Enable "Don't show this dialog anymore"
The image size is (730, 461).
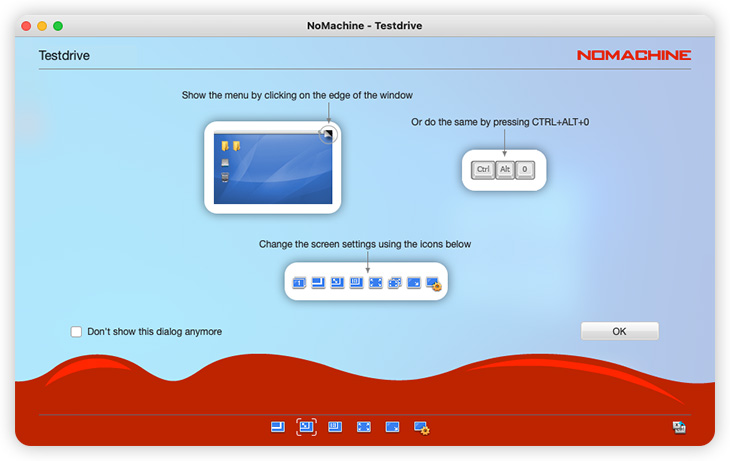[x=76, y=332]
